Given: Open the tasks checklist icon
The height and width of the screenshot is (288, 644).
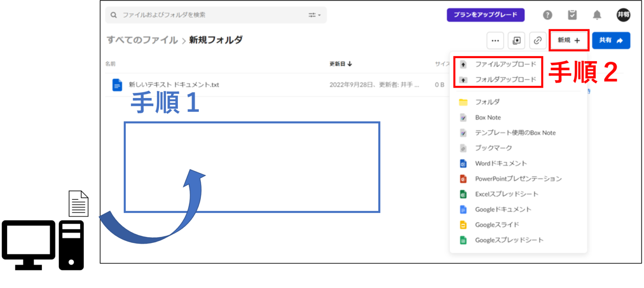Looking at the screenshot, I should pos(572,15).
